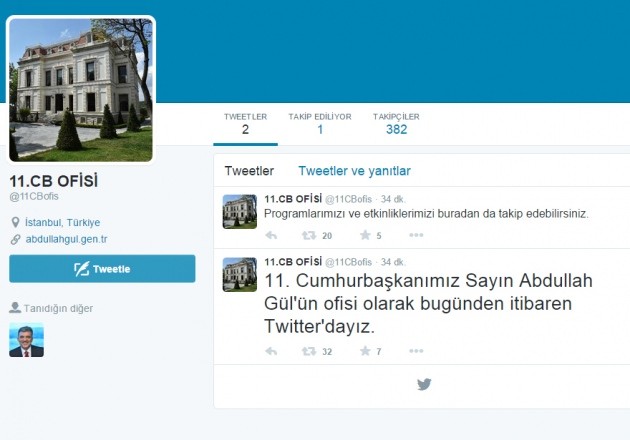Reply to the 'Twitter'dayız' tweet
630x440 pixels.
pos(271,351)
